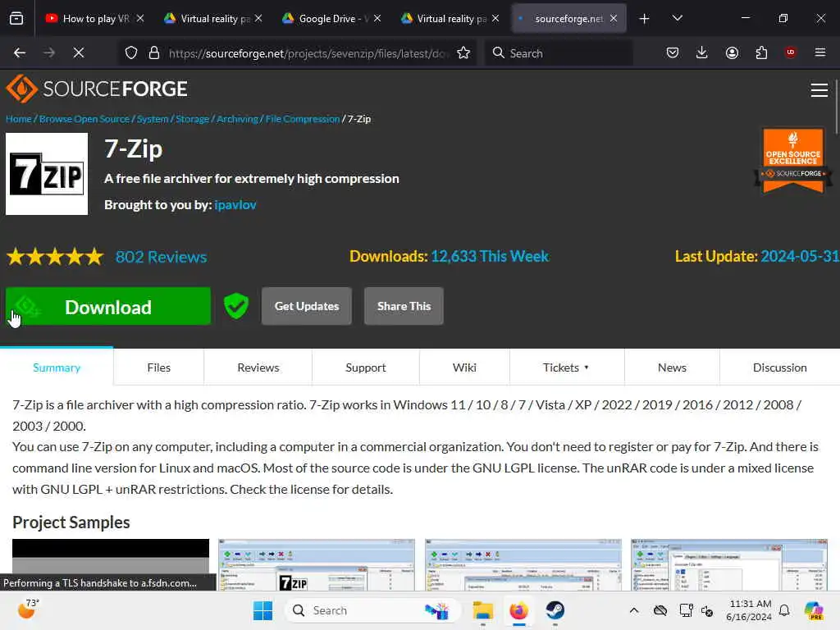This screenshot has height=630, width=840.
Task: Open the second project sample screenshot
Action: (317, 564)
